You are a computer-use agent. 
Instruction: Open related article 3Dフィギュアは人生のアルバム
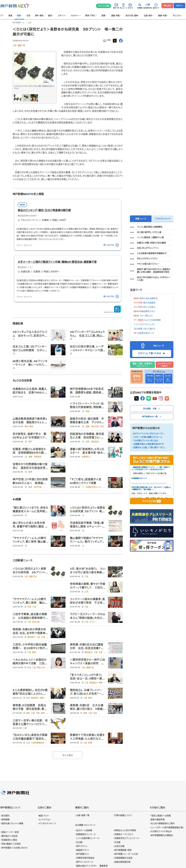(30, 334)
